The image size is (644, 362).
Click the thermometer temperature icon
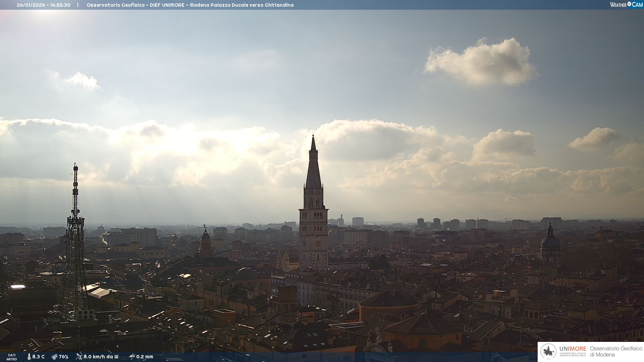(29, 357)
